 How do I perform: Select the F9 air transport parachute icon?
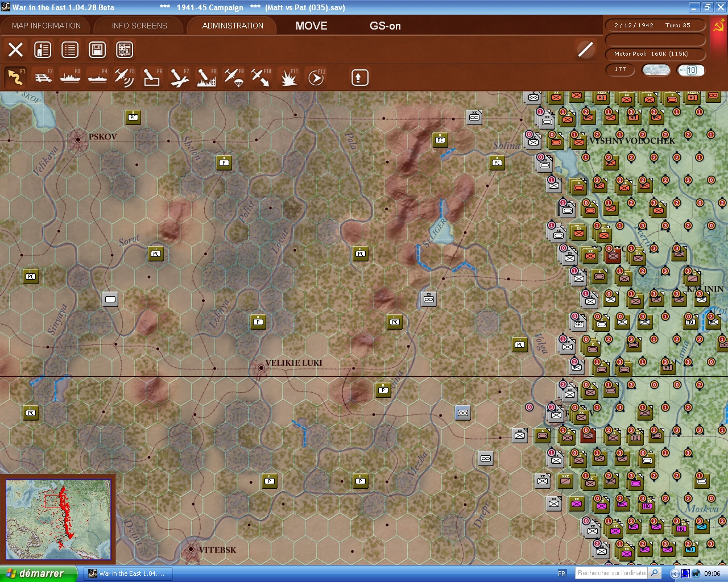point(234,77)
